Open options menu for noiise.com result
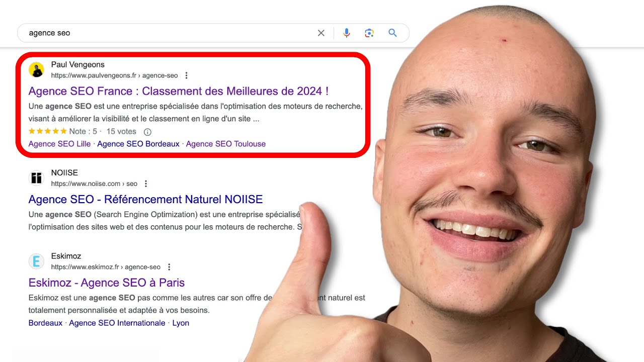Viewport: 644px width, 362px height. (146, 184)
